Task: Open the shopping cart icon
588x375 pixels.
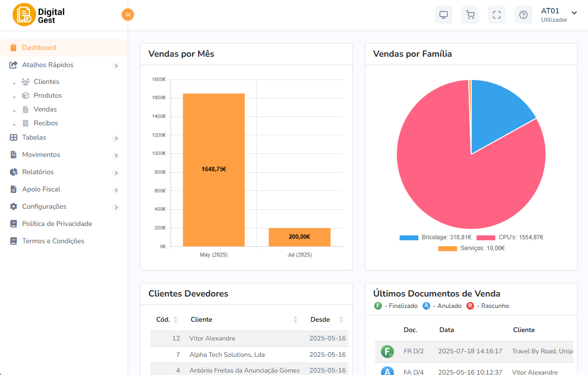Action: 470,15
